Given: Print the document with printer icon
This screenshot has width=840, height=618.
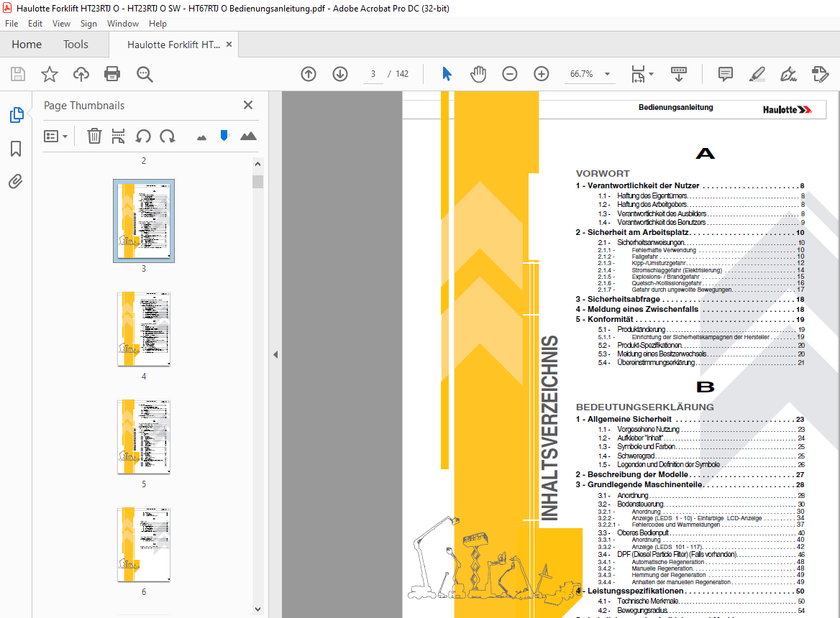Looking at the screenshot, I should [x=112, y=74].
